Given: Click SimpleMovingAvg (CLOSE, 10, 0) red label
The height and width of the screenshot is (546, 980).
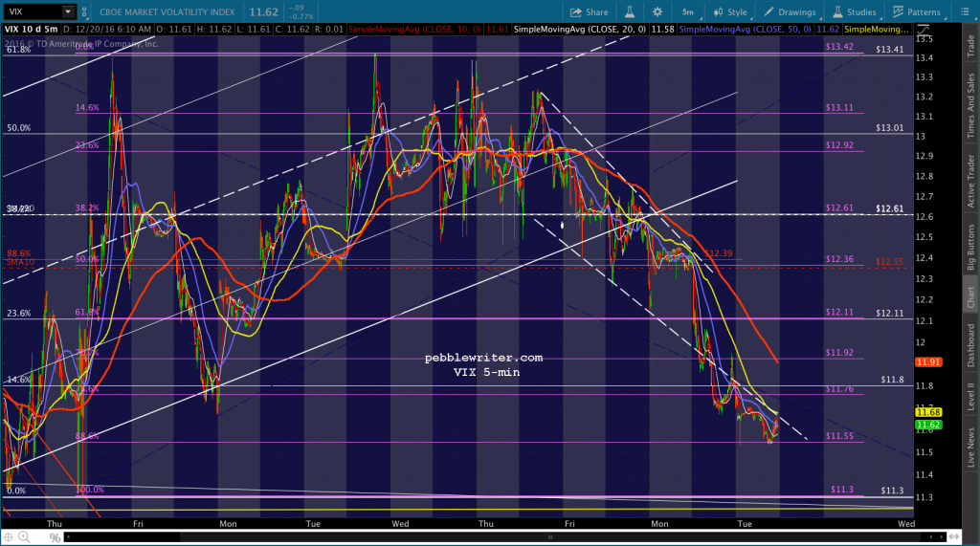Looking at the screenshot, I should click(415, 30).
